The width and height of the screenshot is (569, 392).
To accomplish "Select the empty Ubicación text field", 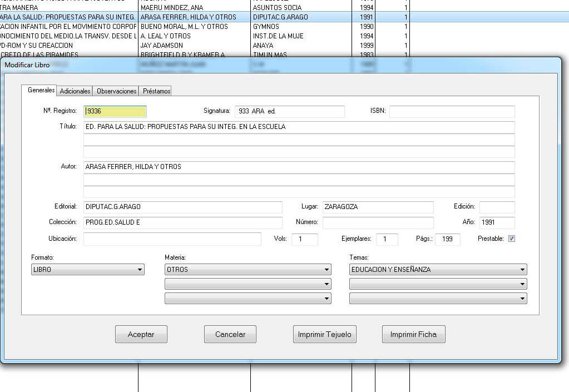I will tap(172, 239).
